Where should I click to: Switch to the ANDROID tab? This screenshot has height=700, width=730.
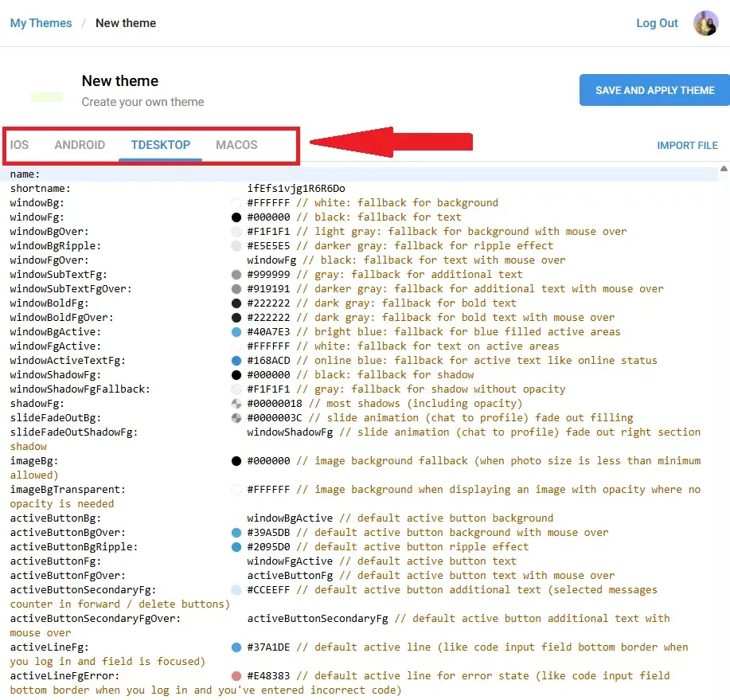click(80, 145)
